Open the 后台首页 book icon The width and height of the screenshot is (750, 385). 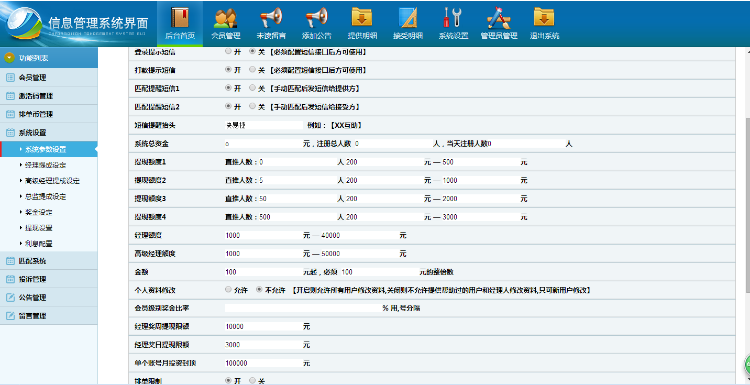click(180, 19)
